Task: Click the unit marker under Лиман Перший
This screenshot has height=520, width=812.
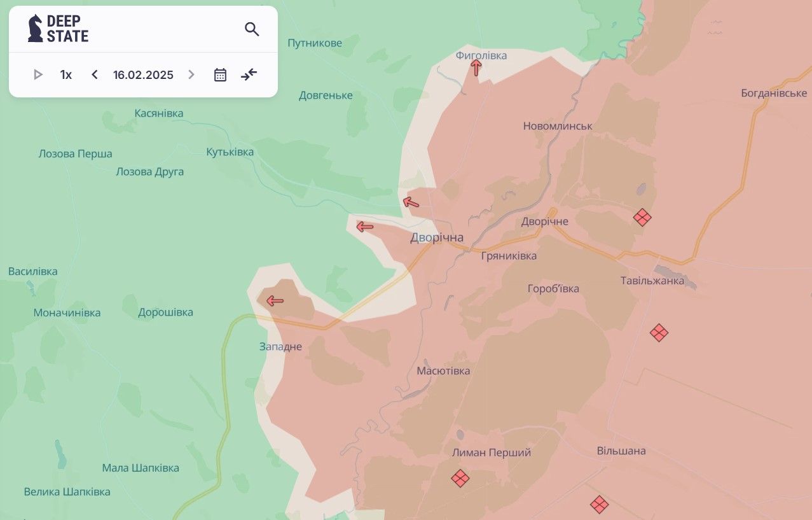Action: (x=460, y=478)
